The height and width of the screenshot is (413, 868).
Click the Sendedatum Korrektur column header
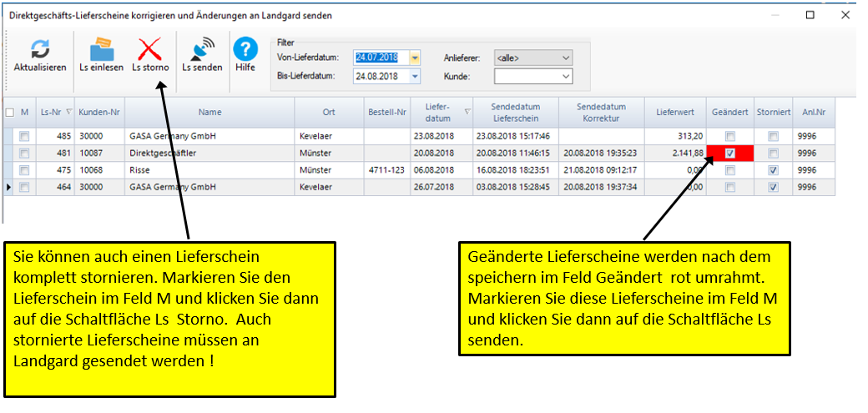600,112
